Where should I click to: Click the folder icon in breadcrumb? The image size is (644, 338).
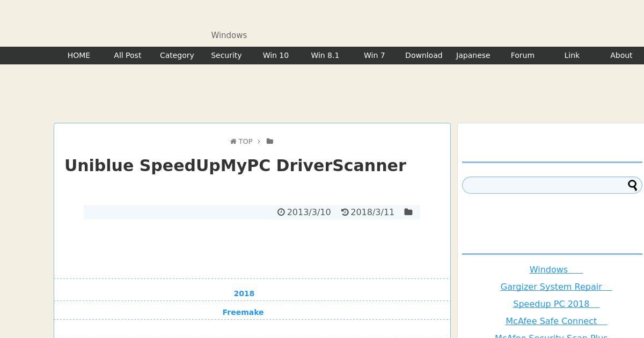click(x=270, y=141)
